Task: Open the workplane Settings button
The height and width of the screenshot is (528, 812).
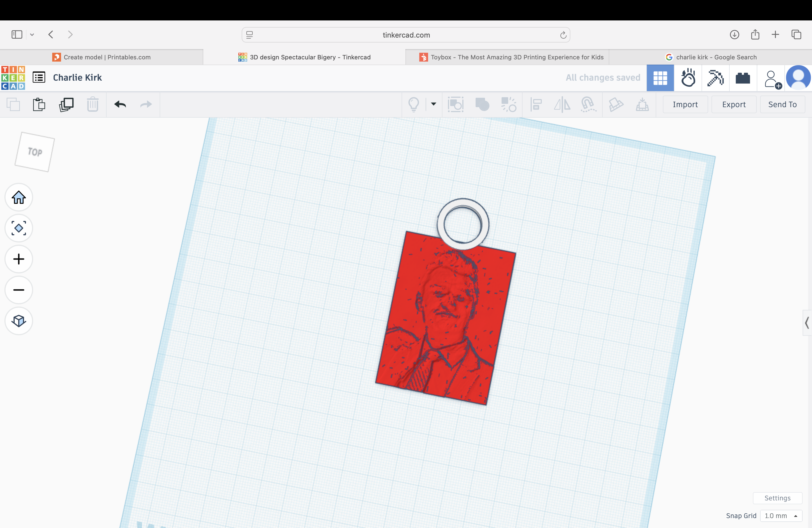Action: pyautogui.click(x=777, y=498)
